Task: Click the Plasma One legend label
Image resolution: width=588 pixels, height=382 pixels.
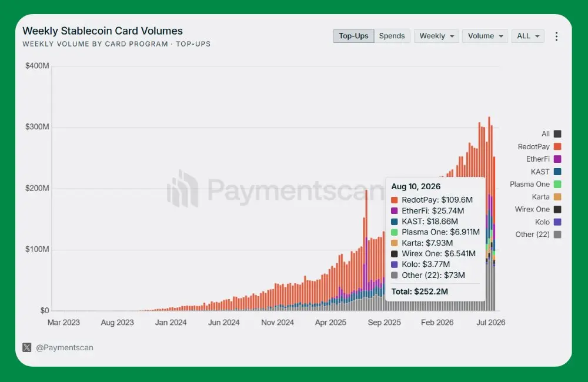Action: [530, 184]
